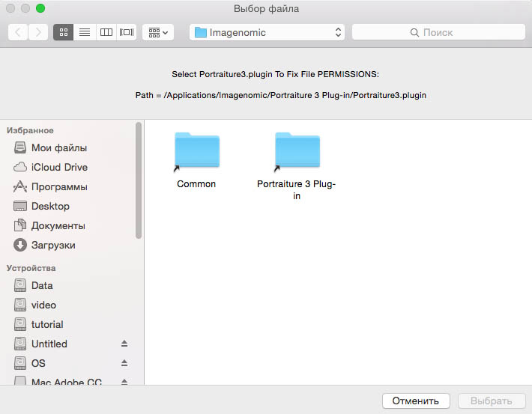Switch to list view mode
Screen dimensions: 532x414
[85, 32]
